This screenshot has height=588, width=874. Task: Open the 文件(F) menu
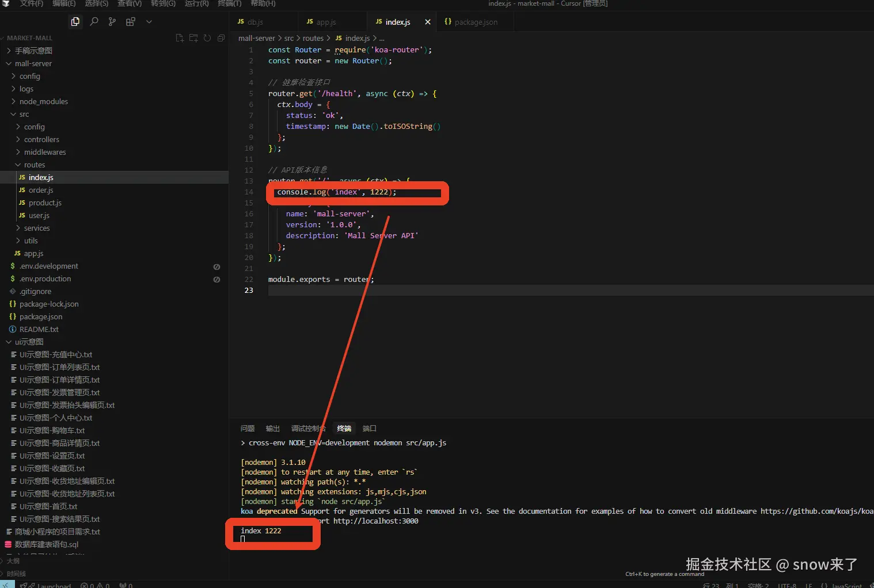click(32, 3)
